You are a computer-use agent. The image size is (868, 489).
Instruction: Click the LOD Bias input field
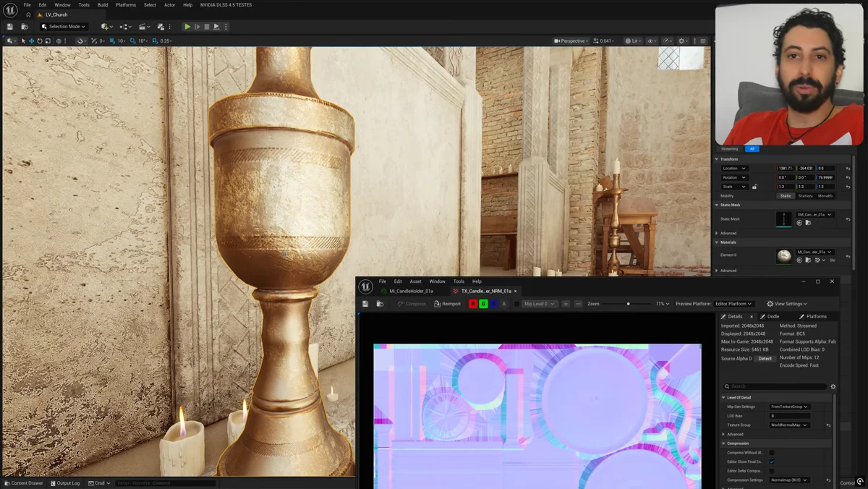coord(790,416)
